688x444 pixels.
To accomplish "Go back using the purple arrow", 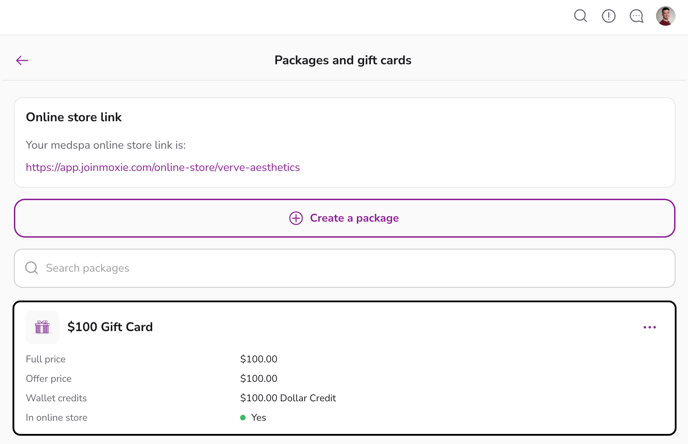I will [22, 61].
